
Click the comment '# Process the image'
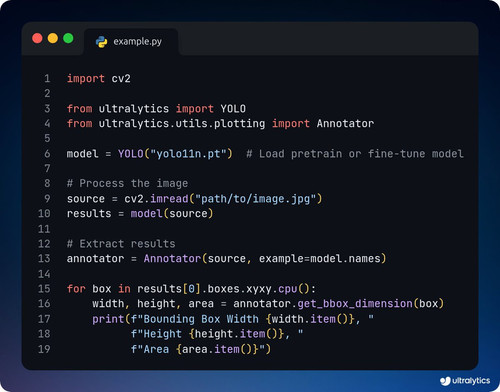click(x=127, y=184)
